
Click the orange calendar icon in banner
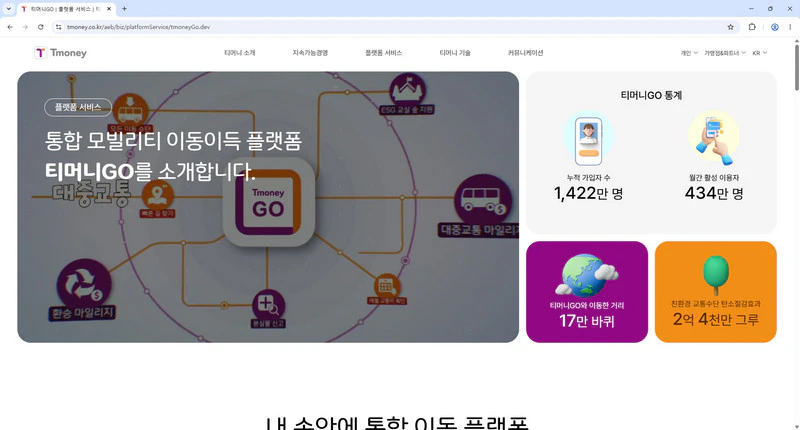[386, 286]
